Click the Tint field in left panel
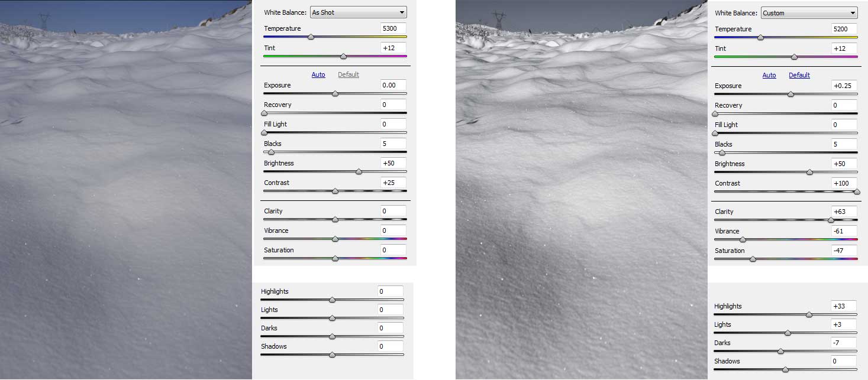Image resolution: width=868 pixels, height=380 pixels. pos(394,48)
